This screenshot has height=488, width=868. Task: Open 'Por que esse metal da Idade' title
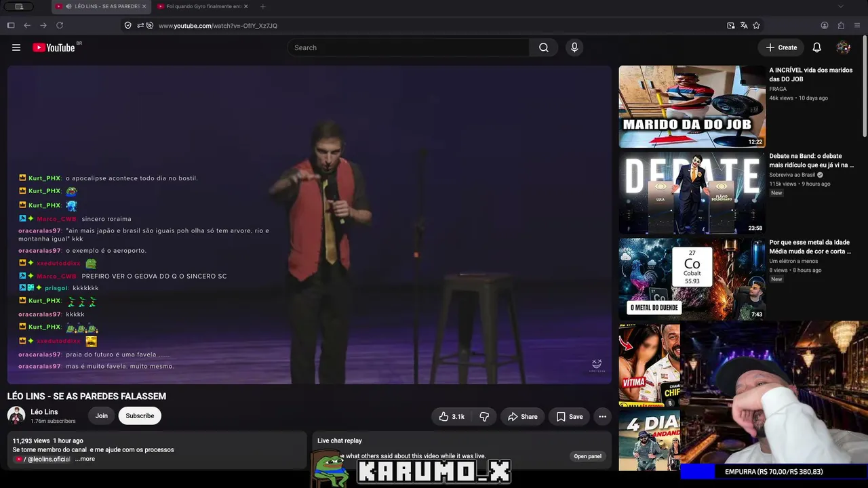(810, 247)
